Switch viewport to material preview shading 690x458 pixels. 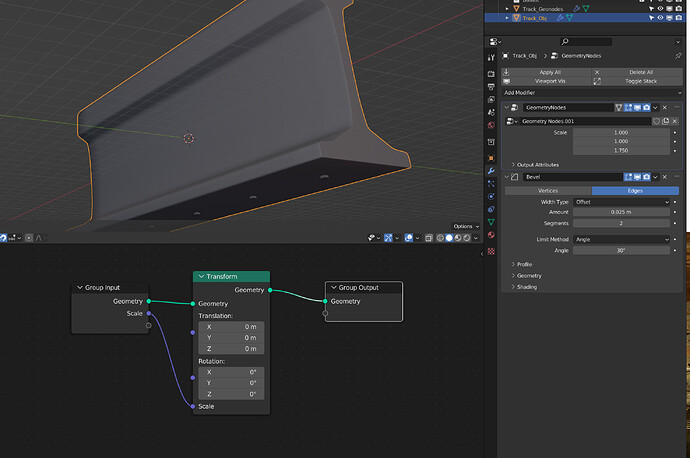pyautogui.click(x=458, y=238)
